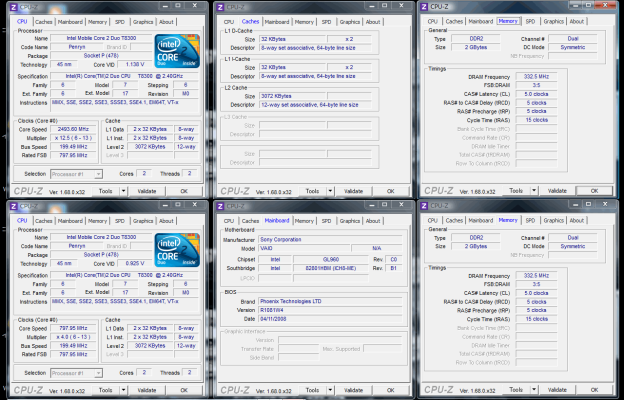Open Graphics tab in the Mainboard window
The width and height of the screenshot is (624, 400).
click(350, 220)
